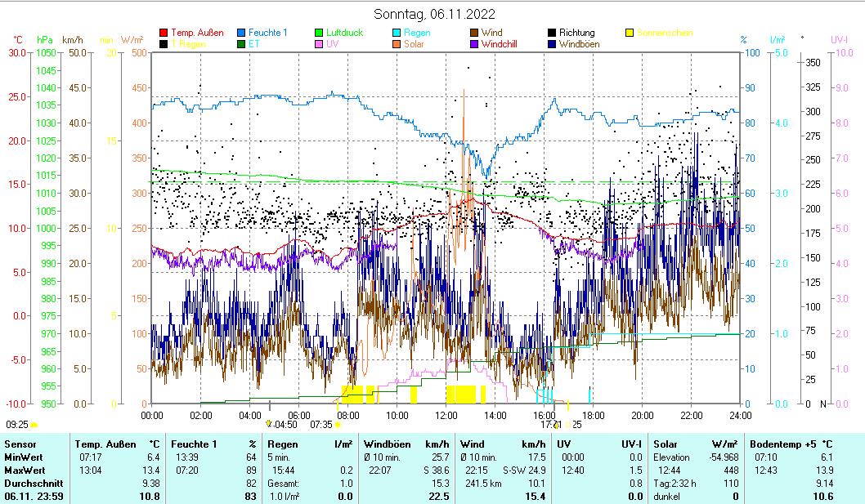
Task: Click the 12:00 time axis label
Action: pos(446,414)
